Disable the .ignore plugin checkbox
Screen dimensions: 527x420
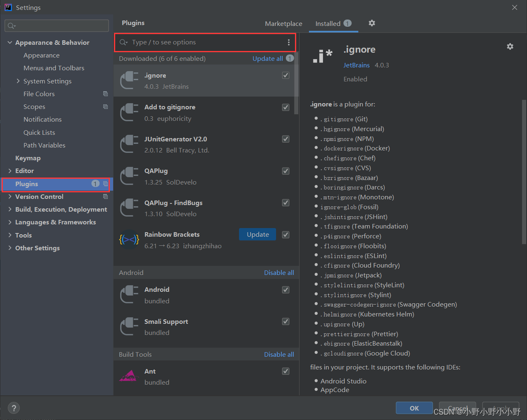(286, 75)
